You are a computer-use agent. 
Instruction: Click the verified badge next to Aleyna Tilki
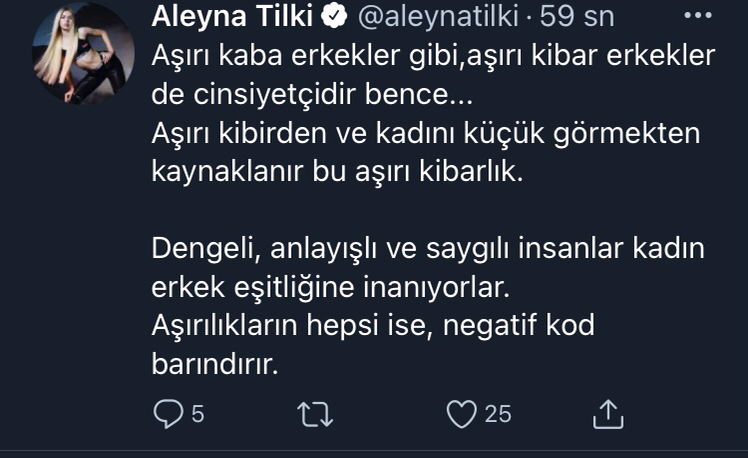(x=333, y=16)
